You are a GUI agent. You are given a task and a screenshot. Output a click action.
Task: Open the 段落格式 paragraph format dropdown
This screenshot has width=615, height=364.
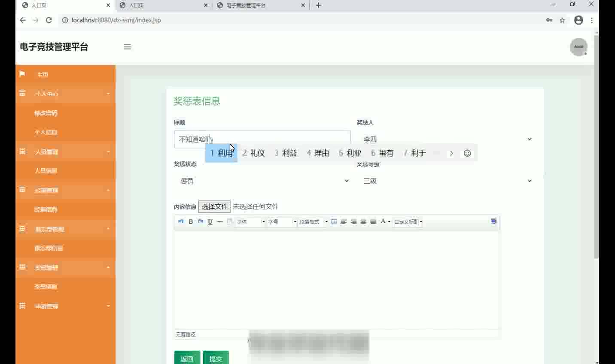point(313,221)
